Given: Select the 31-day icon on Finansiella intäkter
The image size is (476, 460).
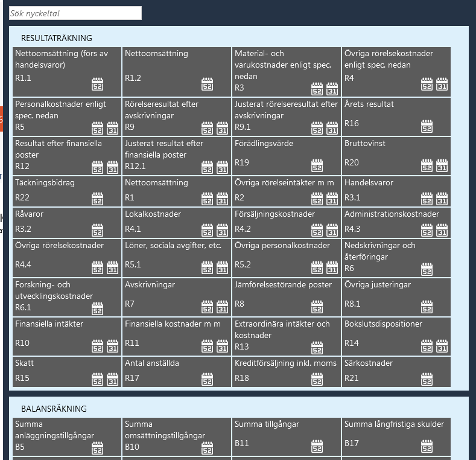Looking at the screenshot, I should pyautogui.click(x=113, y=346).
